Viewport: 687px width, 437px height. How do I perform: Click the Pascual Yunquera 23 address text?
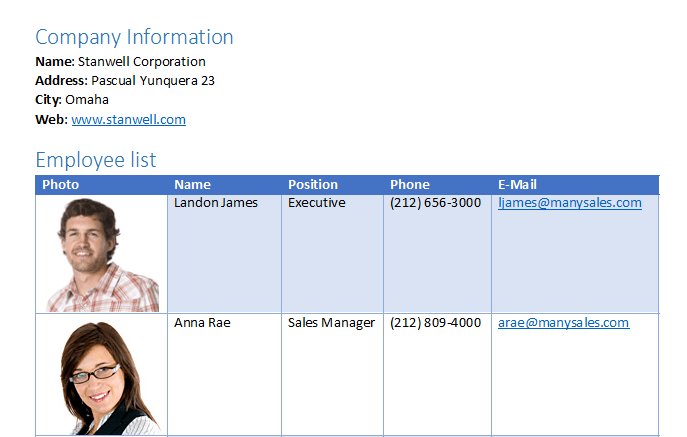click(152, 81)
